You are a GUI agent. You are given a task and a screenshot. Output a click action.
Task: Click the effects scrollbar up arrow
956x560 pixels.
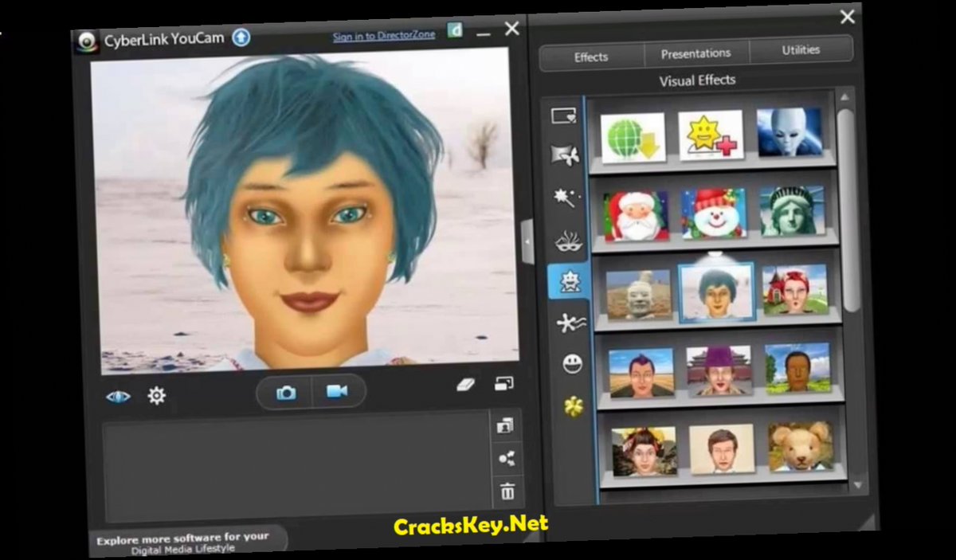[844, 96]
